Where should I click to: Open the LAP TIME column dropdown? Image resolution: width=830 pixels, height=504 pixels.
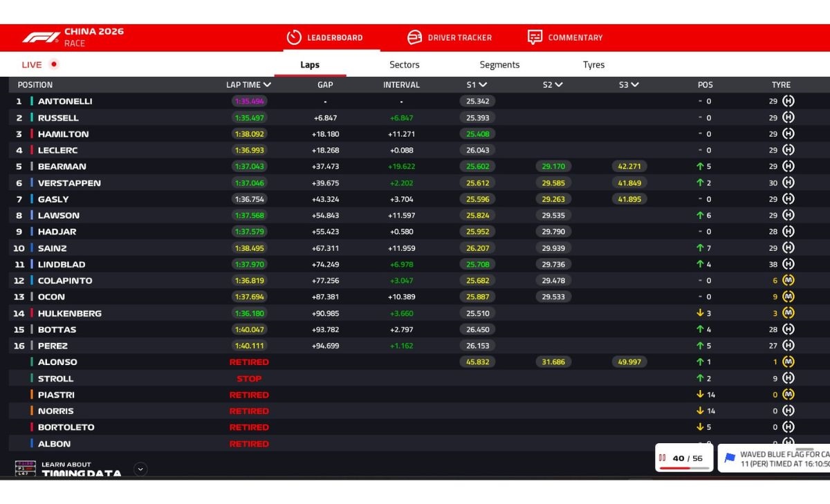point(267,85)
